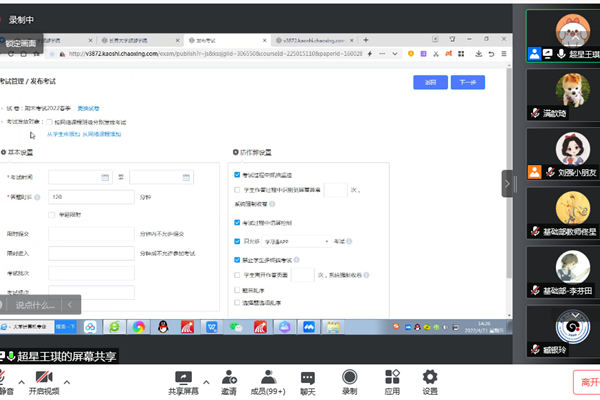Open the 聊天 chat panel
This screenshot has height=400, width=600.
tap(308, 377)
